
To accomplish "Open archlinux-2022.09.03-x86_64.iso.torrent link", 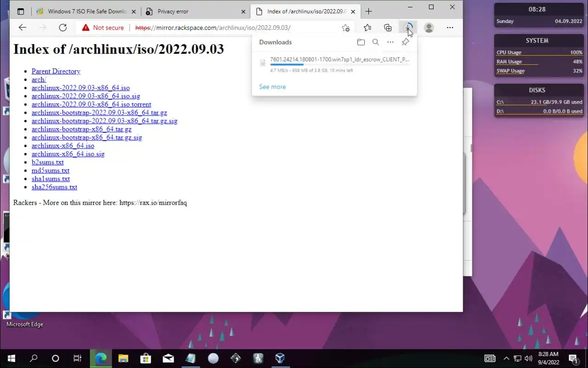I will (x=91, y=104).
